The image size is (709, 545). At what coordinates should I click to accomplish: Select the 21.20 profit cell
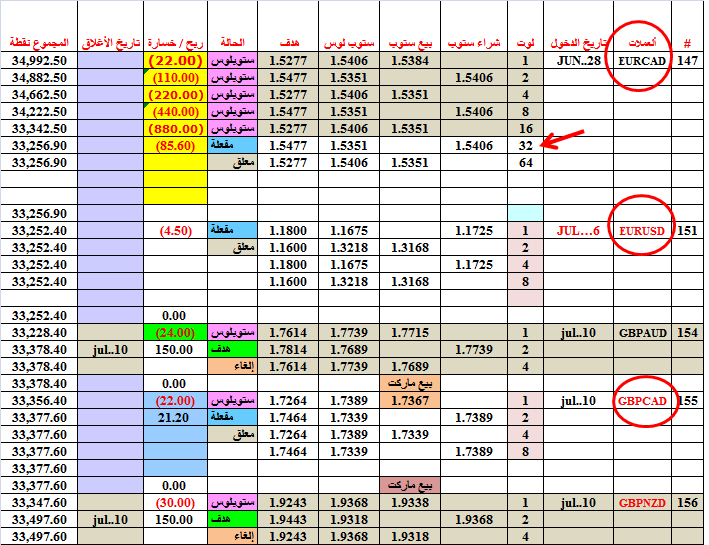pyautogui.click(x=175, y=417)
